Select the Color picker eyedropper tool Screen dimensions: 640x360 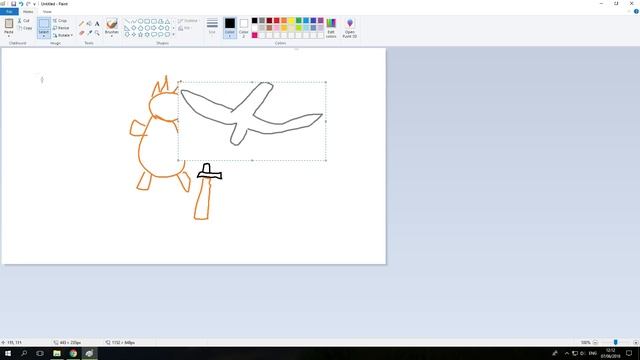[x=89, y=33]
